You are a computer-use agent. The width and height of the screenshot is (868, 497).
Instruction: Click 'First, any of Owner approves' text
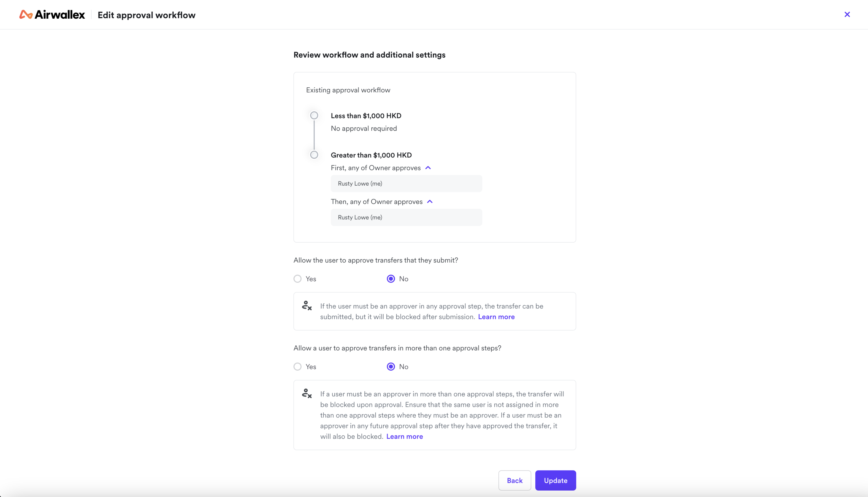[375, 168]
